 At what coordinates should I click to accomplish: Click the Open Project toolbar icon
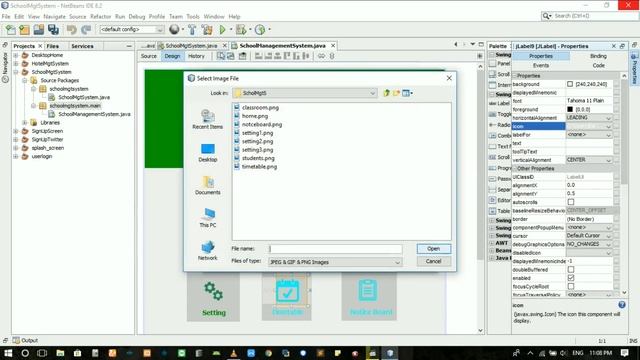tap(39, 29)
